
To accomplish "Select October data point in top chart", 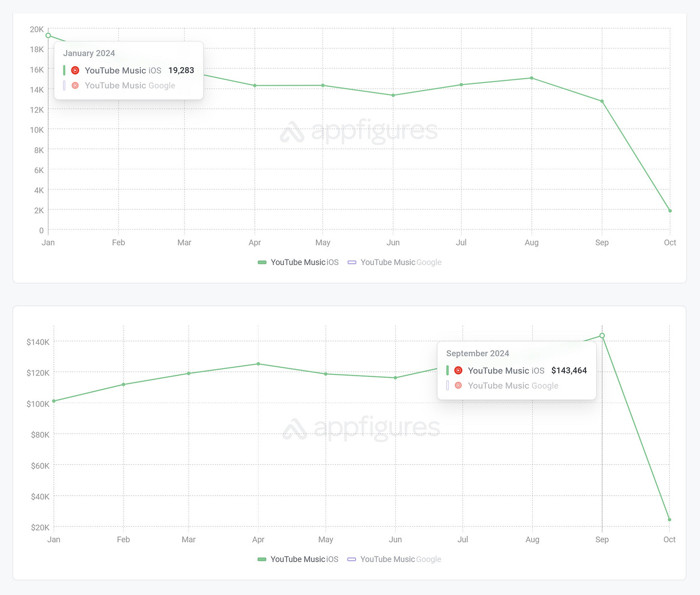I will coord(670,211).
